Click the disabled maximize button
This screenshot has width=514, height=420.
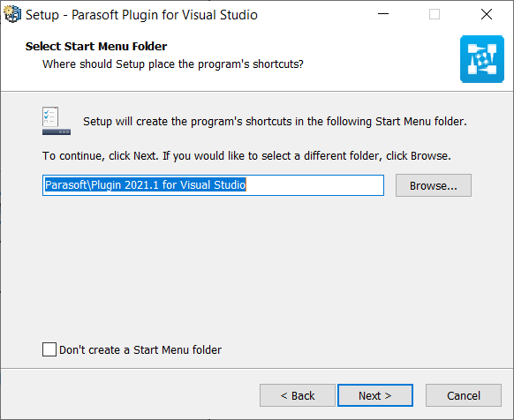tap(435, 14)
